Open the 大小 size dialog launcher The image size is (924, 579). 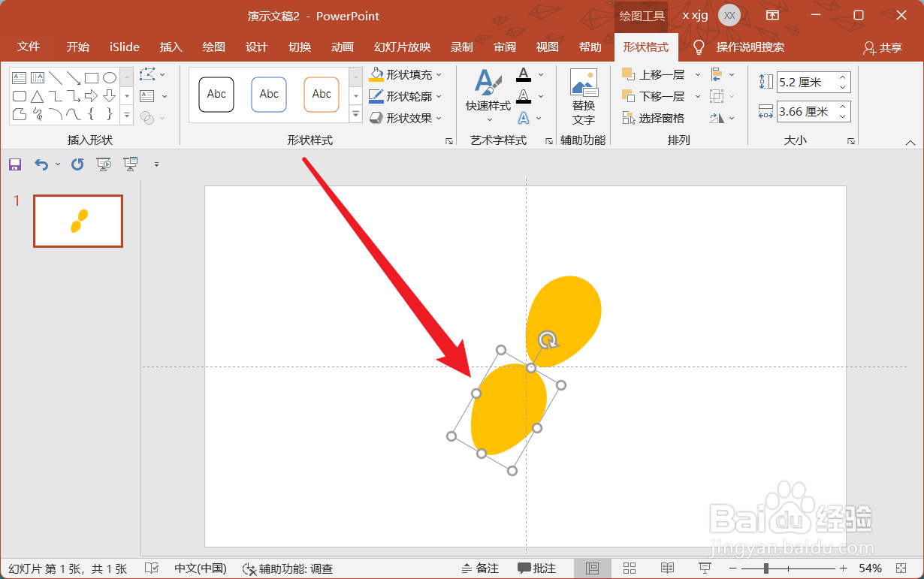point(851,141)
